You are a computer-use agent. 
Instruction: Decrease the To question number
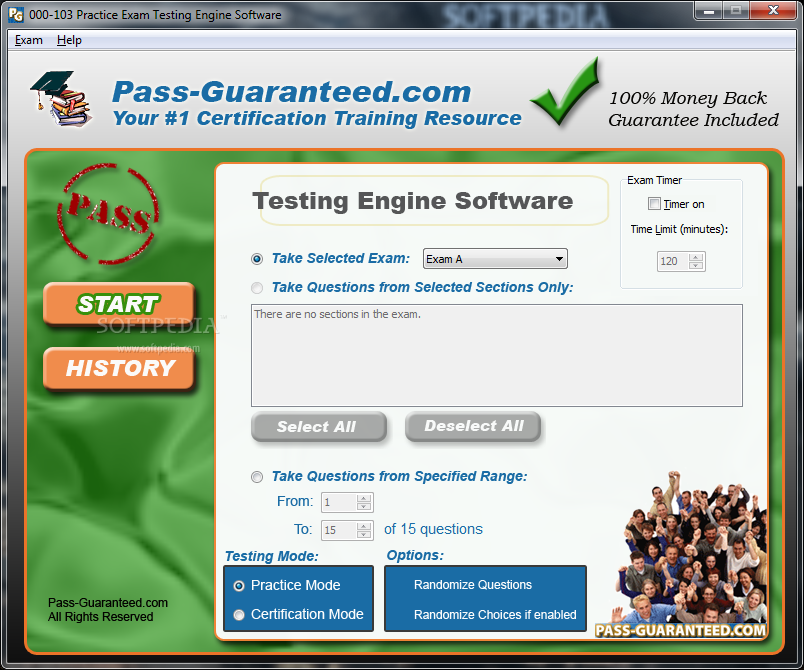pyautogui.click(x=364, y=534)
